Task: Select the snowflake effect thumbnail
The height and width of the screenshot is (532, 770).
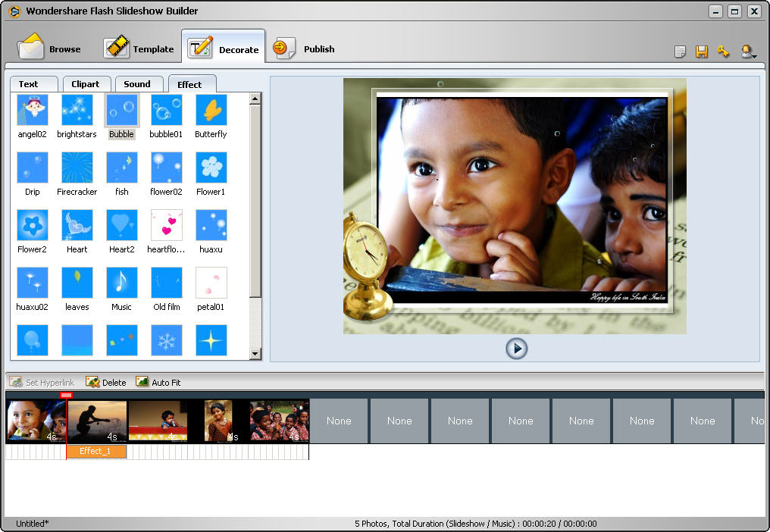Action: point(166,340)
